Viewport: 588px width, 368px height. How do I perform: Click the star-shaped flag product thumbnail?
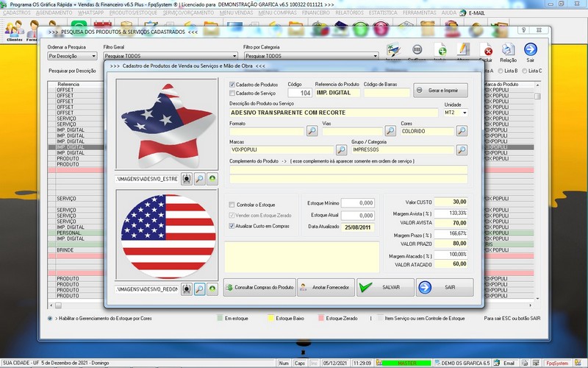pos(167,124)
